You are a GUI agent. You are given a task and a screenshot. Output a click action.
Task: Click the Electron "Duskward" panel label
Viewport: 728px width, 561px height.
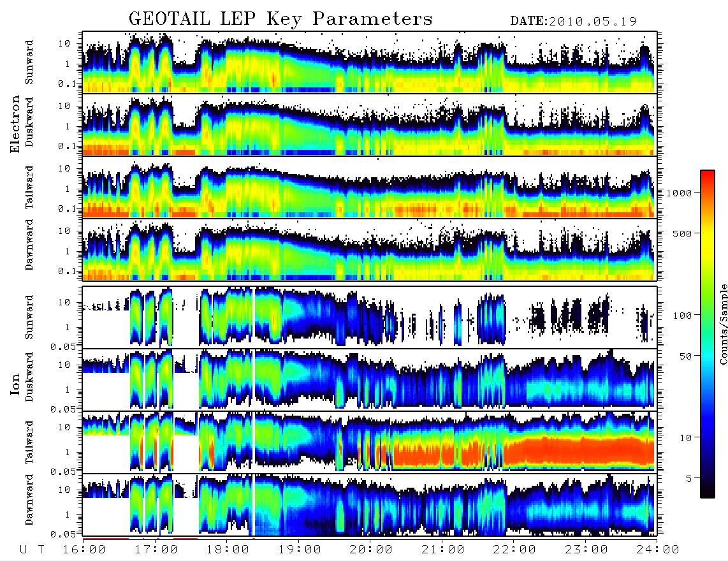[x=29, y=122]
